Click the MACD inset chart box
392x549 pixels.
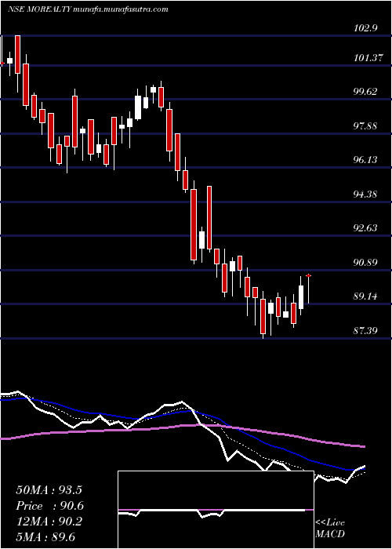pos(216,510)
